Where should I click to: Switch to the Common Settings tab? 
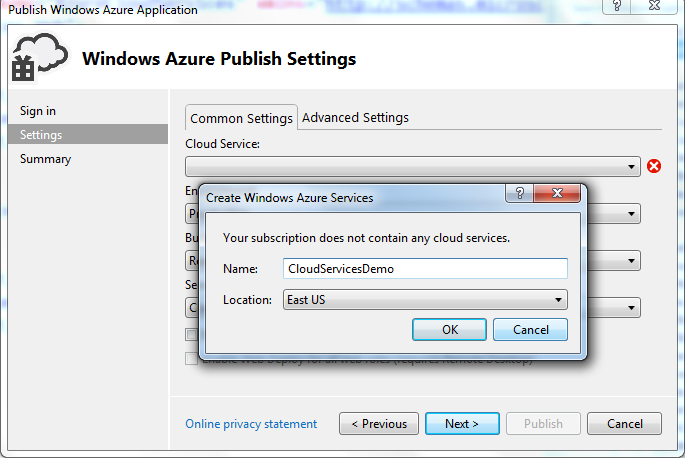click(x=241, y=118)
